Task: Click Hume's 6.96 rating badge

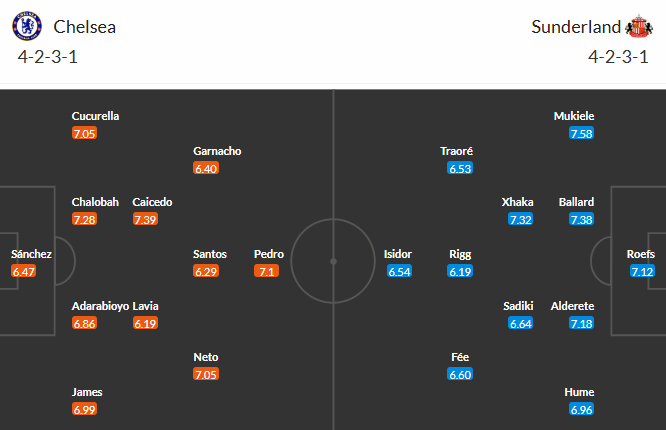Action: pyautogui.click(x=582, y=410)
